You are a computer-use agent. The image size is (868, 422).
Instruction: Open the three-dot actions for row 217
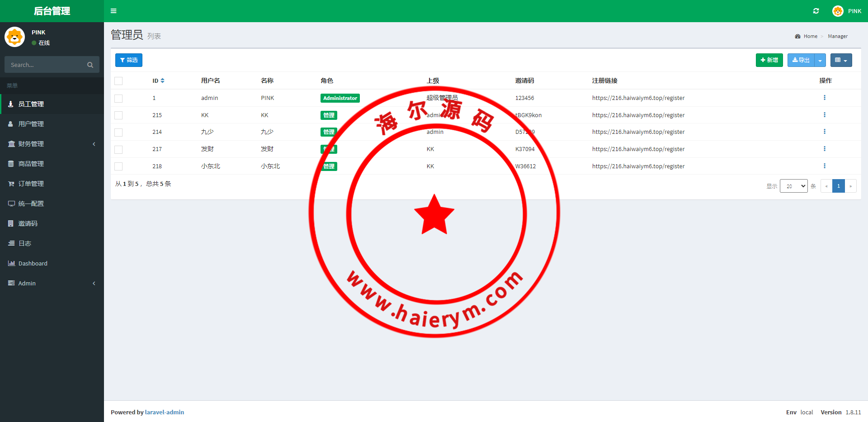tap(824, 149)
